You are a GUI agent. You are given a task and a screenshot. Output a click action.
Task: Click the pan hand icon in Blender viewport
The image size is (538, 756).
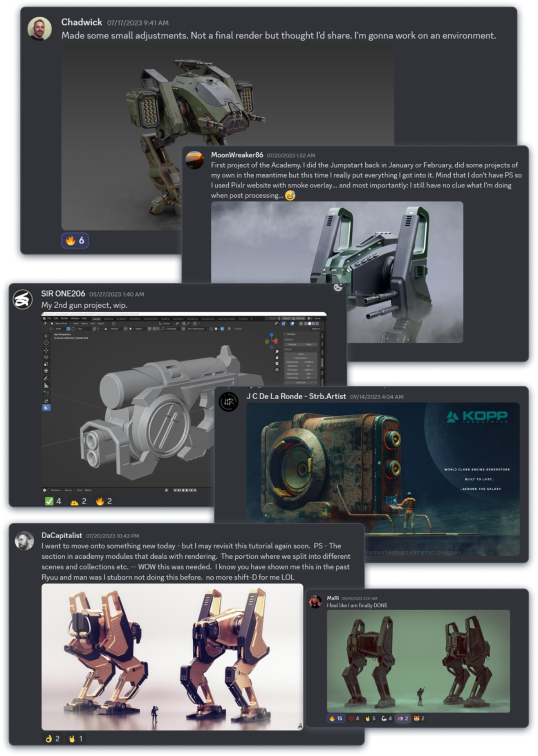(277, 358)
